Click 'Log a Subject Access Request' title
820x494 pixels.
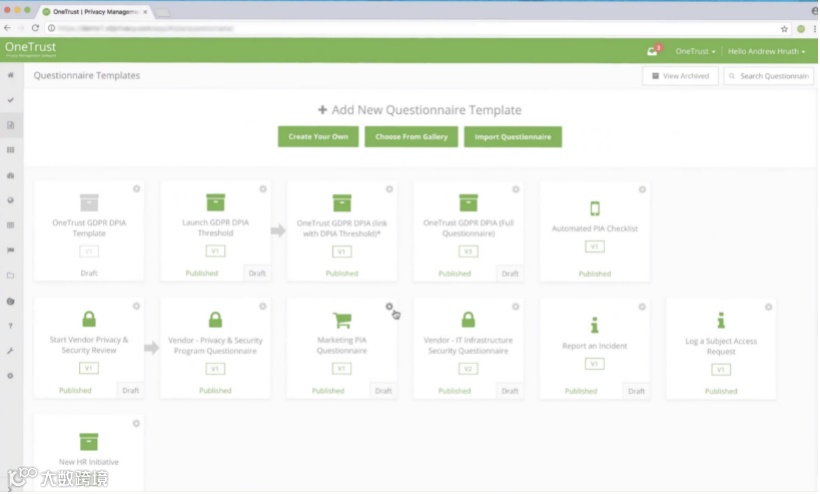click(x=722, y=346)
